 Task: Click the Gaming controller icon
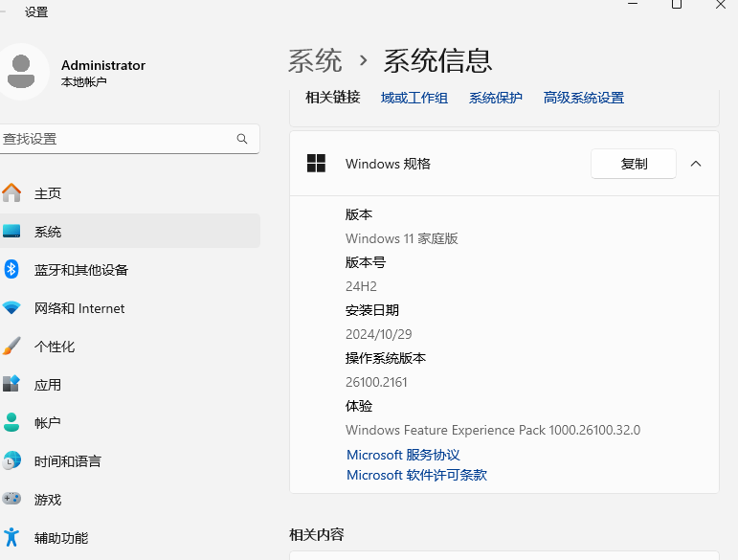point(11,499)
